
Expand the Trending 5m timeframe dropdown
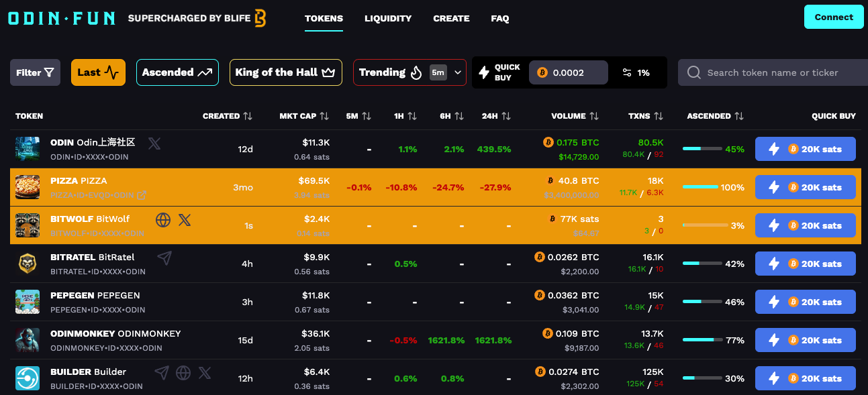tap(447, 72)
